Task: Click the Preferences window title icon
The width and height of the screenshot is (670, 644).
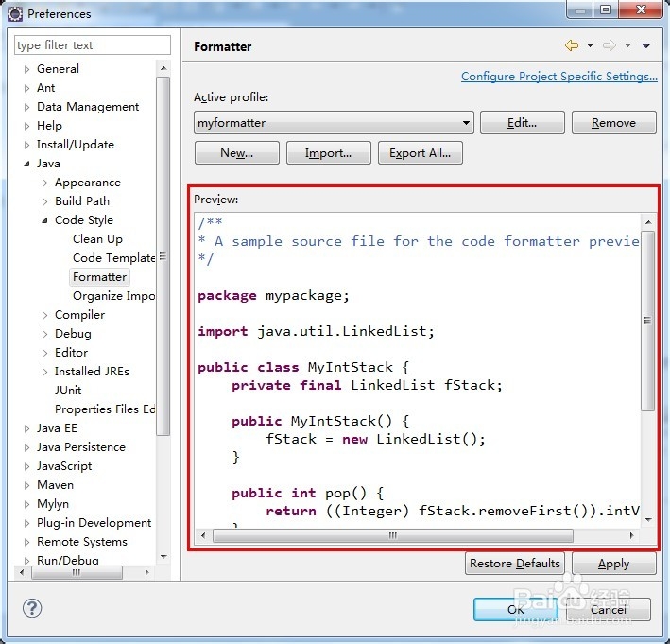Action: point(15,14)
